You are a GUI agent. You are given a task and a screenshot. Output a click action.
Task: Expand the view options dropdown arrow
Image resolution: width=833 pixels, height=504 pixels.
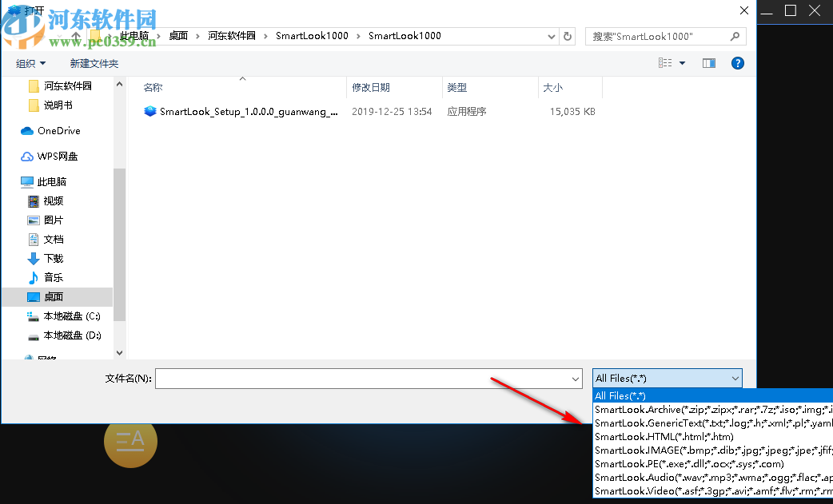tap(682, 63)
